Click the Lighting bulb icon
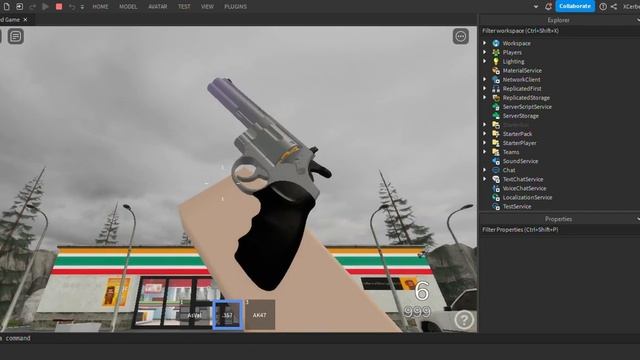The height and width of the screenshot is (360, 640). tap(496, 61)
